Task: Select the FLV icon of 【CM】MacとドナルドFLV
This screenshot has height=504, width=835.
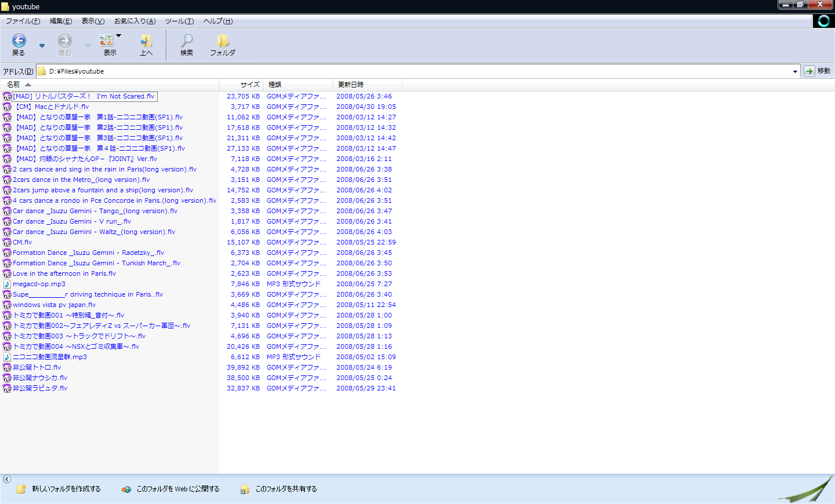Action: 7,107
